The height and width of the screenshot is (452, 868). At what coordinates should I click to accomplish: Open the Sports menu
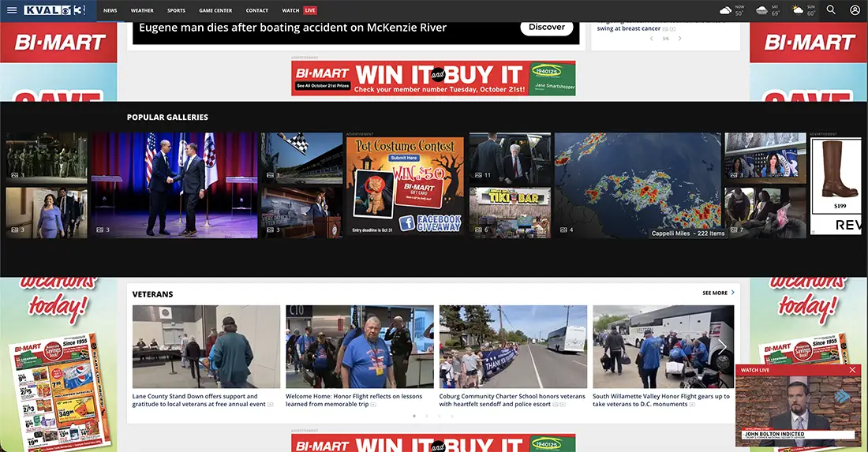[176, 10]
